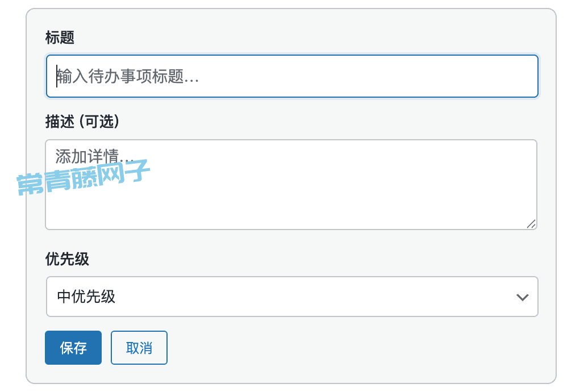Click the description textarea resize grip
Screen dimensions: 584x392
coord(531,224)
